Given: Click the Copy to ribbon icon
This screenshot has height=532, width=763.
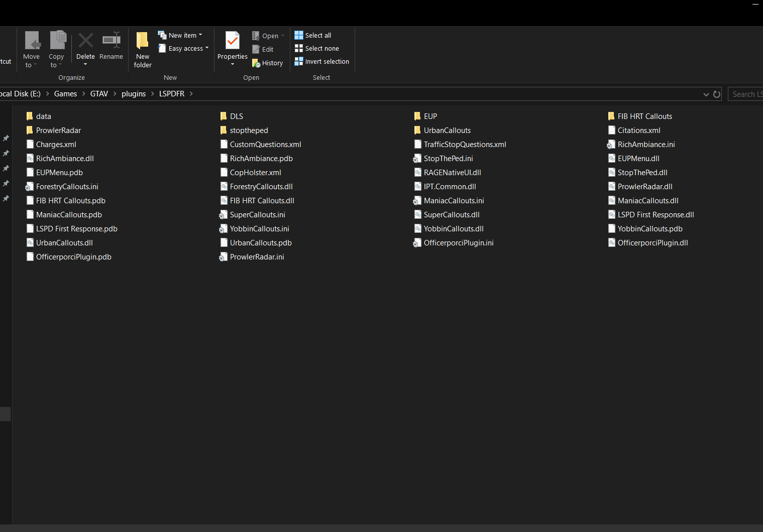Looking at the screenshot, I should pos(57,41).
